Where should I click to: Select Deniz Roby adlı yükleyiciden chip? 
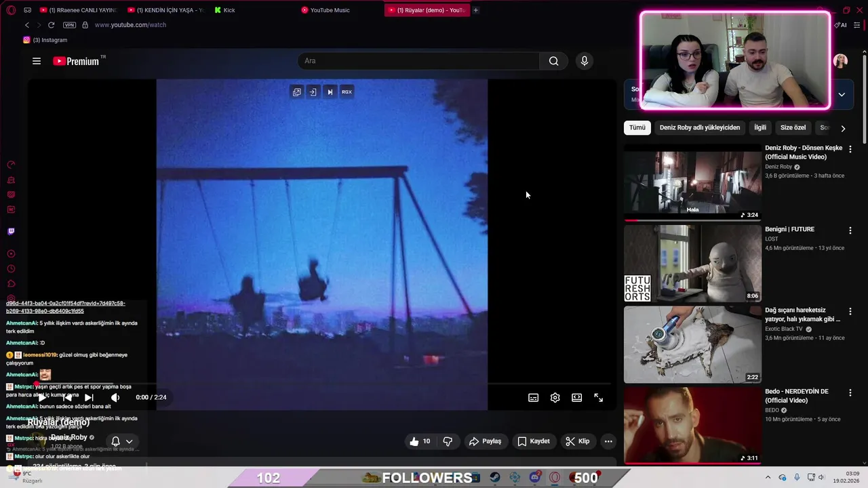pos(700,127)
